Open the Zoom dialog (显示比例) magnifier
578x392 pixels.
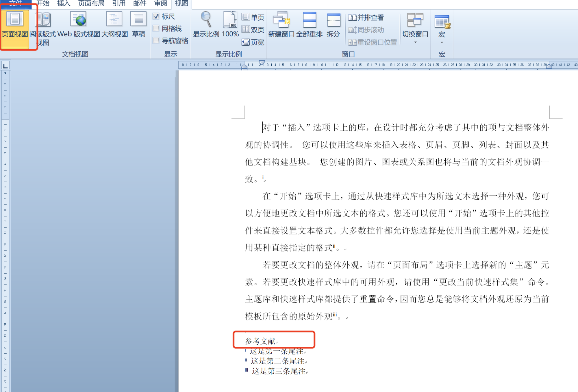click(x=206, y=25)
